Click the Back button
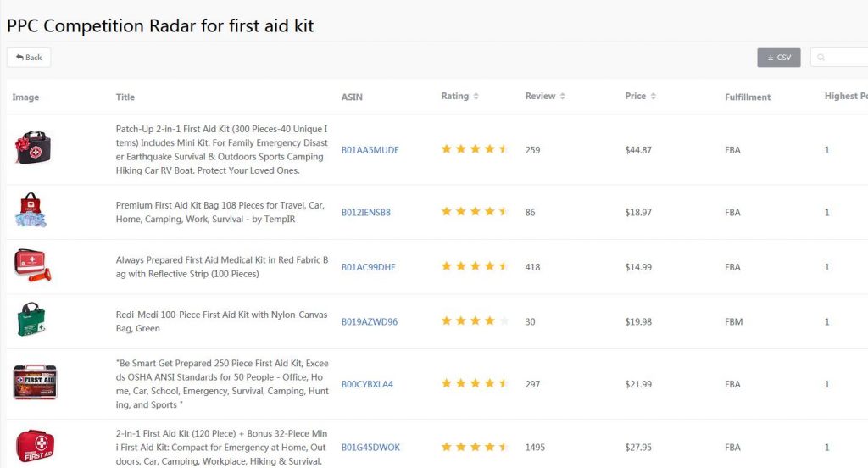 point(29,58)
